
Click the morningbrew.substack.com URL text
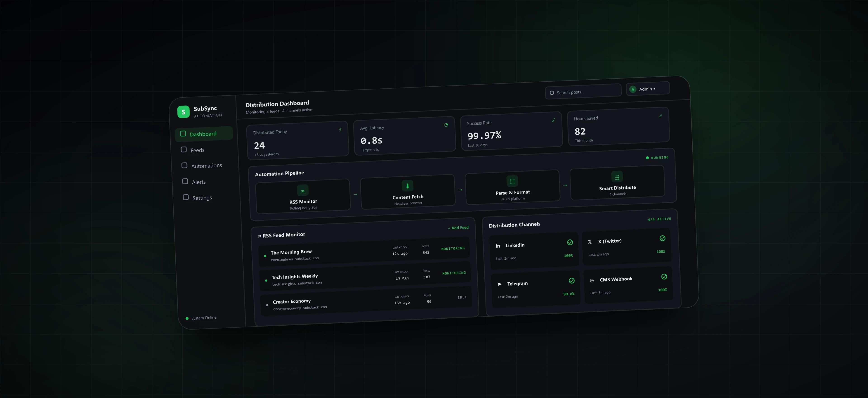(295, 259)
